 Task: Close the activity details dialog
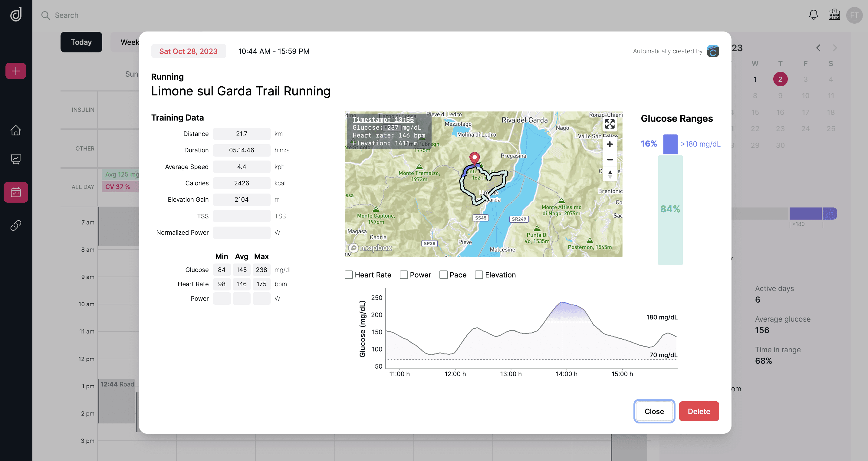[654, 411]
